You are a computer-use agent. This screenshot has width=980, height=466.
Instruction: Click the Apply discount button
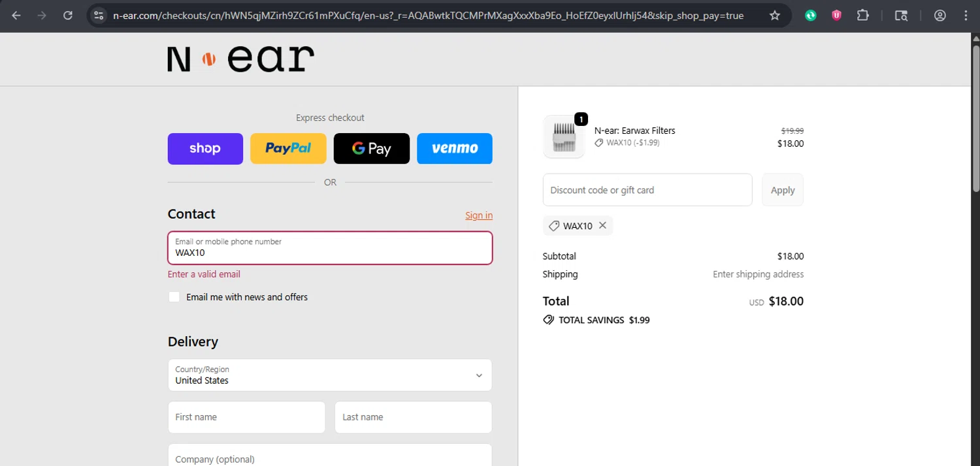pyautogui.click(x=783, y=190)
